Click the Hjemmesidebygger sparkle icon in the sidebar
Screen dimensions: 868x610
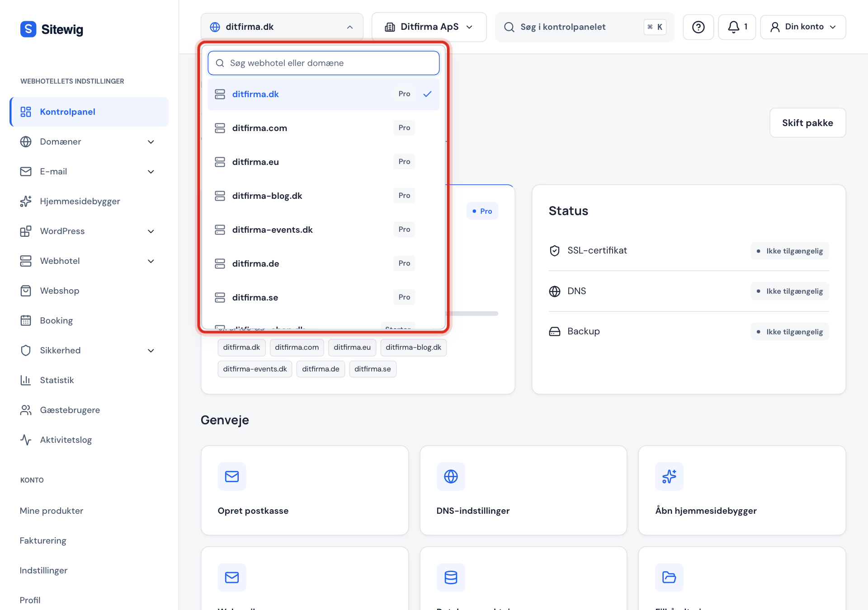[26, 201]
